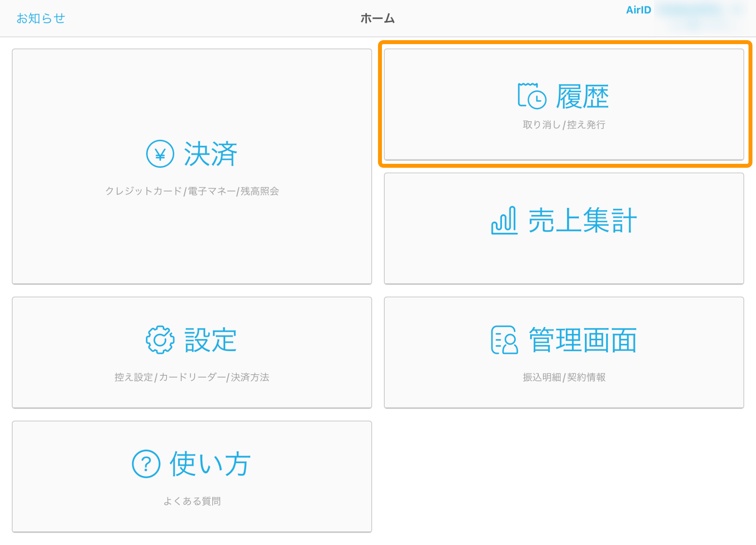This screenshot has width=756, height=545.
Task: Click the 控え設定/カードリーダー/決済方法 subtitle
Action: pyautogui.click(x=192, y=377)
